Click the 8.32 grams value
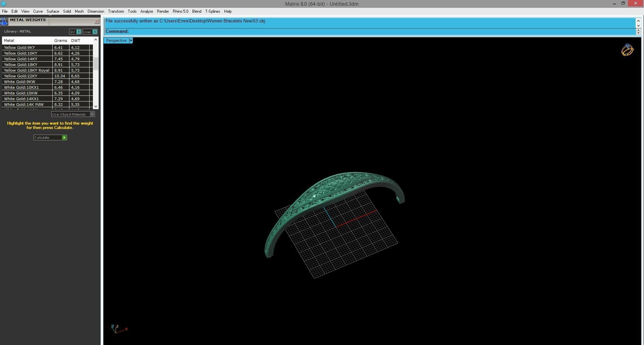Viewport: 644px width, 345px height. [58, 105]
